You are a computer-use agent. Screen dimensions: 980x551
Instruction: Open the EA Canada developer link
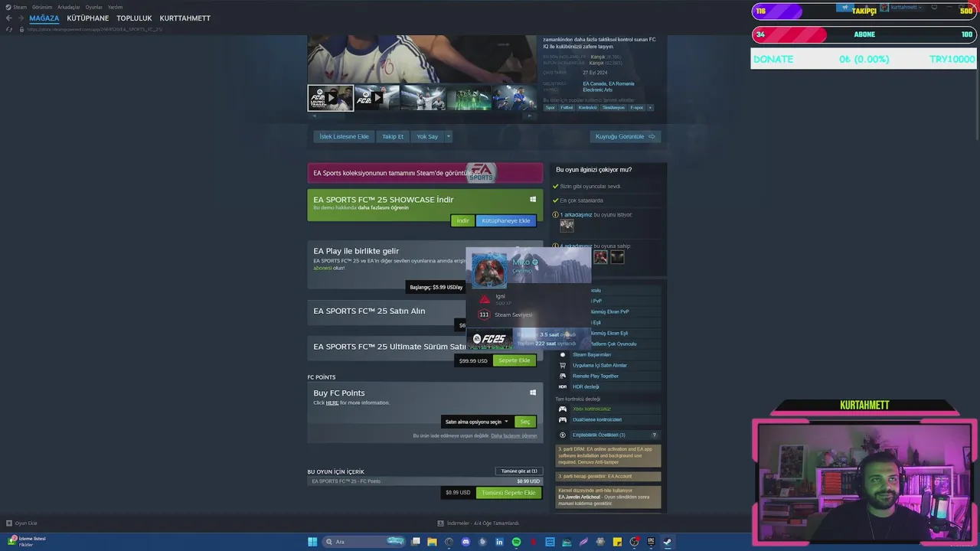[594, 83]
